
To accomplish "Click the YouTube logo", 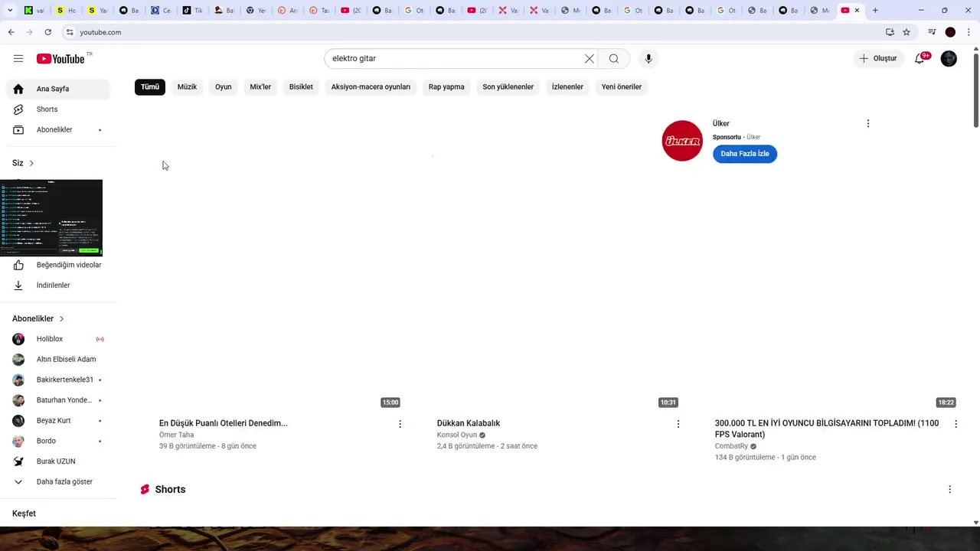I will pos(60,59).
